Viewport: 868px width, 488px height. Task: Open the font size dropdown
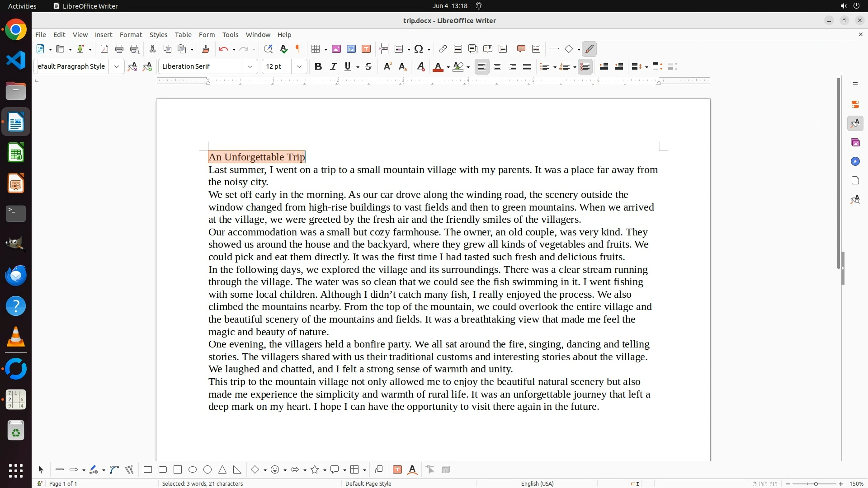point(299,66)
